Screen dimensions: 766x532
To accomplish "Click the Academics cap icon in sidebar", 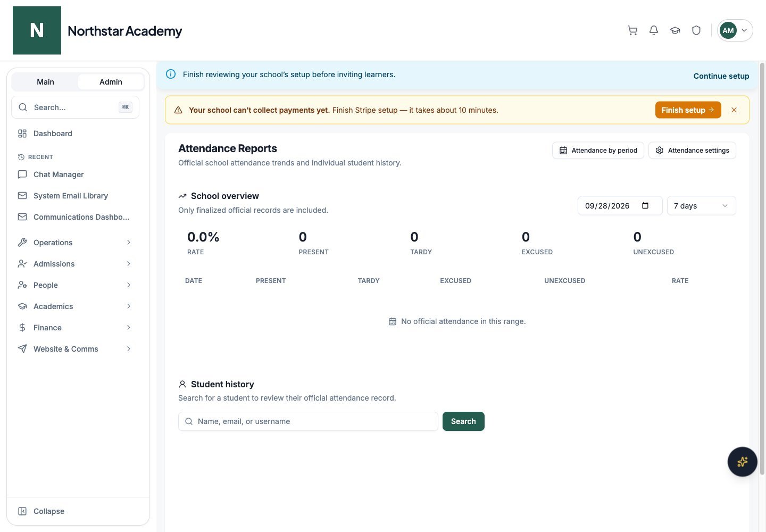I will (22, 306).
